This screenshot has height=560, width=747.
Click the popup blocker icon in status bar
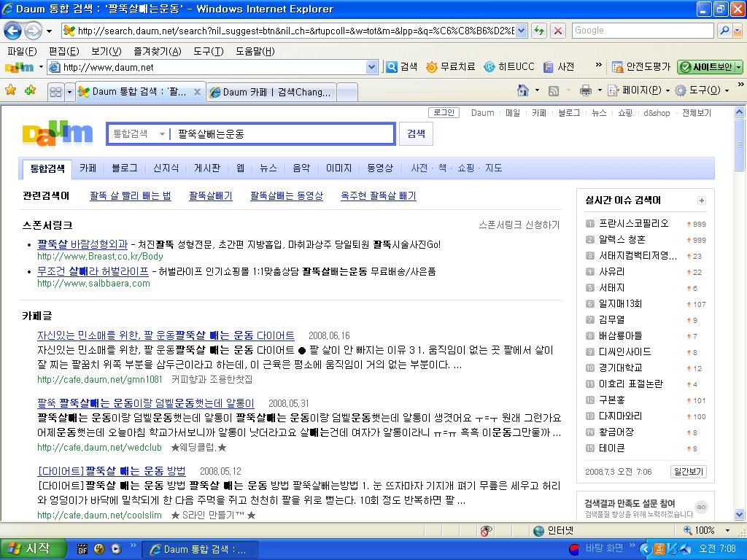[485, 531]
